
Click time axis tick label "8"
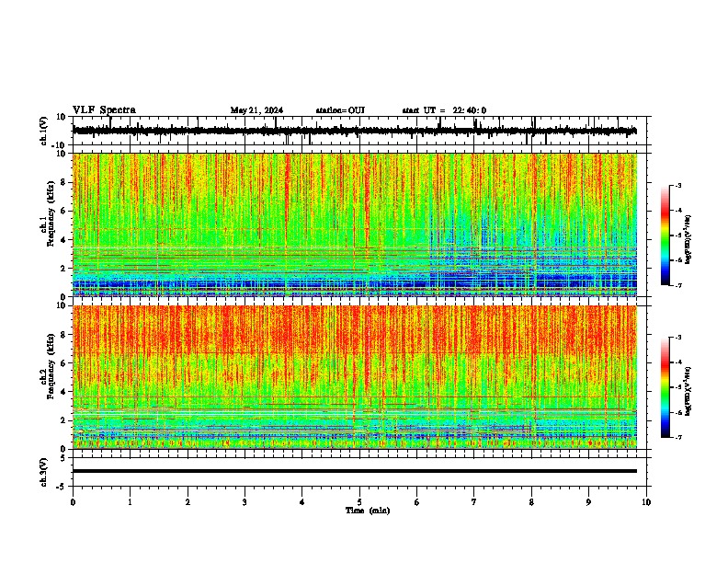click(531, 502)
